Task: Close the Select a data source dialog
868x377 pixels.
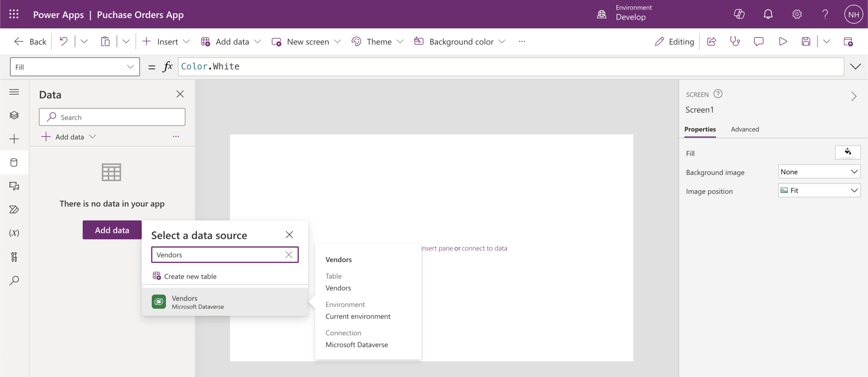Action: tap(289, 235)
